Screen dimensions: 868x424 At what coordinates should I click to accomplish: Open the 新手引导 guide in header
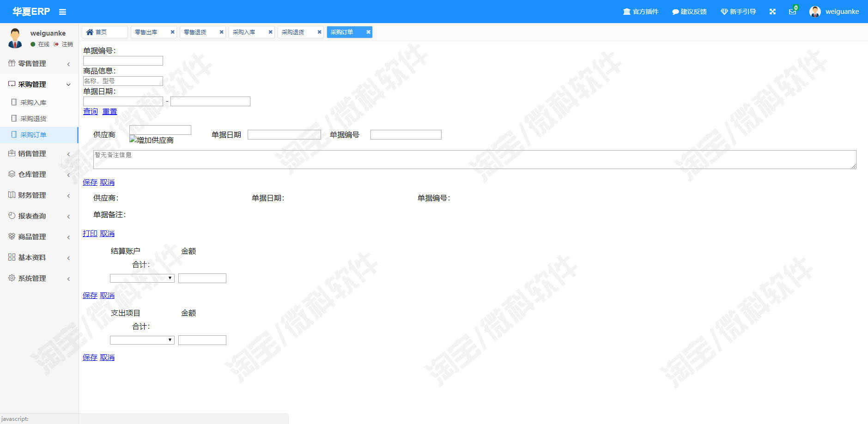[738, 12]
